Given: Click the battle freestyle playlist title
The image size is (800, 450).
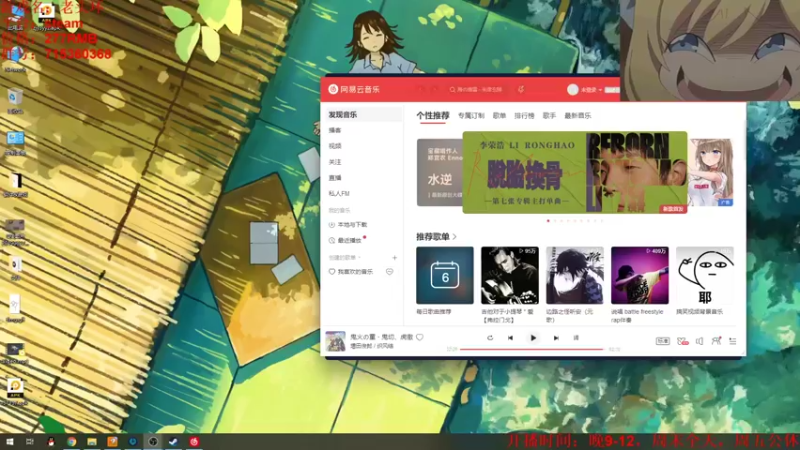Looking at the screenshot, I should click(637, 315).
